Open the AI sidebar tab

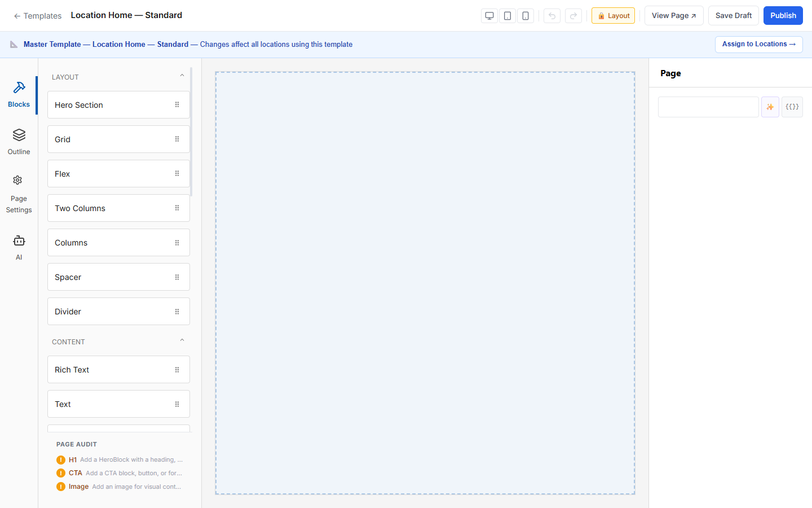[19, 247]
